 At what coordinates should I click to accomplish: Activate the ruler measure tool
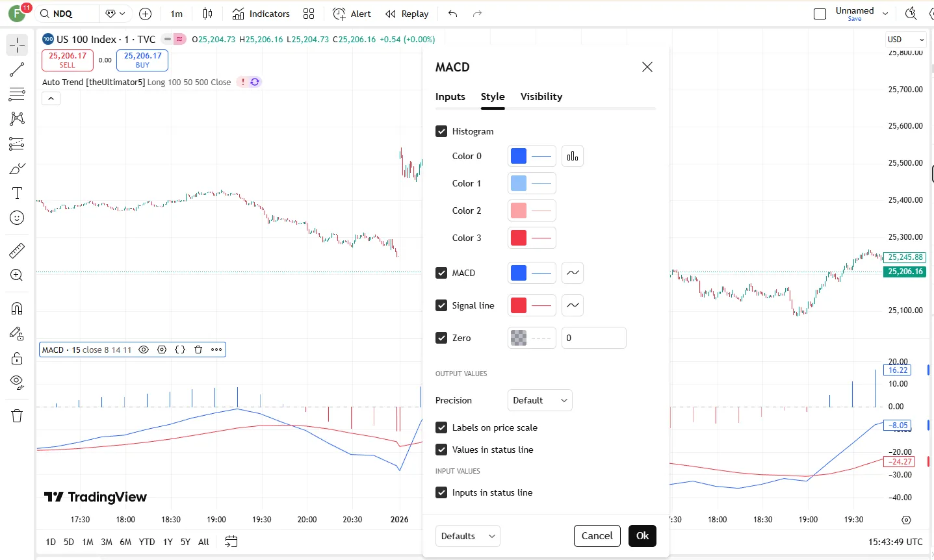17,250
